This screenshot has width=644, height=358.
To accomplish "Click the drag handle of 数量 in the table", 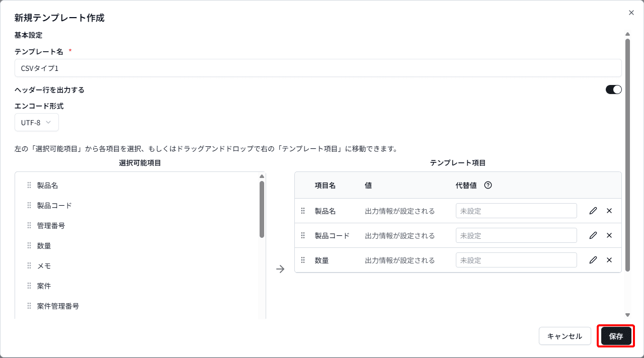I will [303, 260].
